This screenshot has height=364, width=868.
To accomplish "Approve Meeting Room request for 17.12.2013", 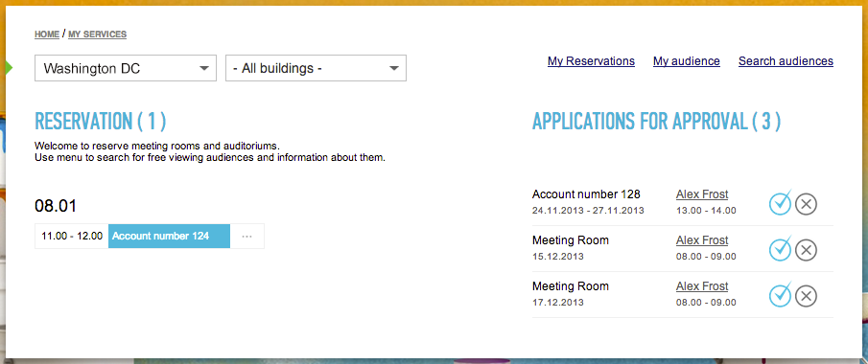I will [x=781, y=295].
